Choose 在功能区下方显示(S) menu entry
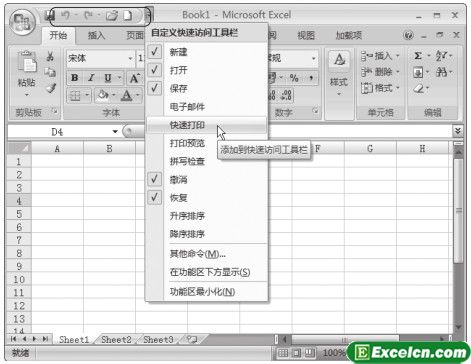This screenshot has height=364, width=471. (x=207, y=272)
